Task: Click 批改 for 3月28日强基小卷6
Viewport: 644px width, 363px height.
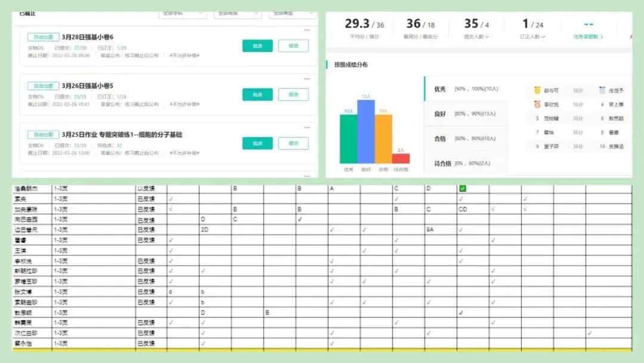Action: pyautogui.click(x=258, y=45)
